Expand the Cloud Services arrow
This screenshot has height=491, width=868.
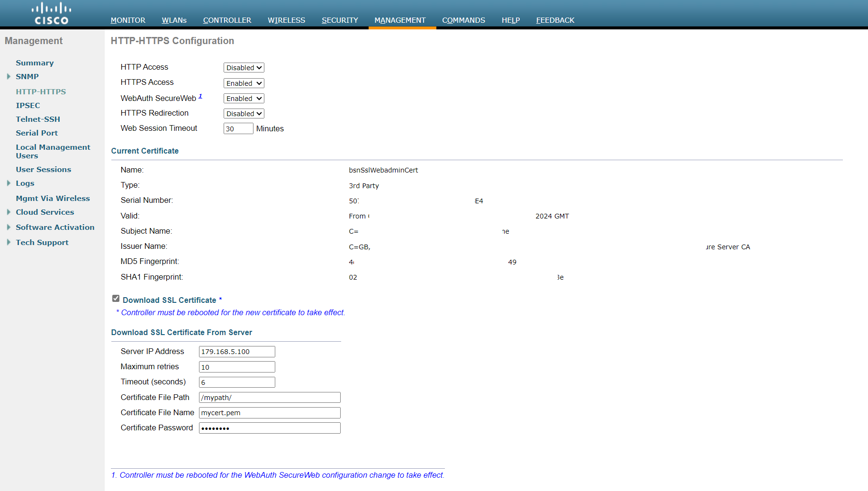click(9, 212)
